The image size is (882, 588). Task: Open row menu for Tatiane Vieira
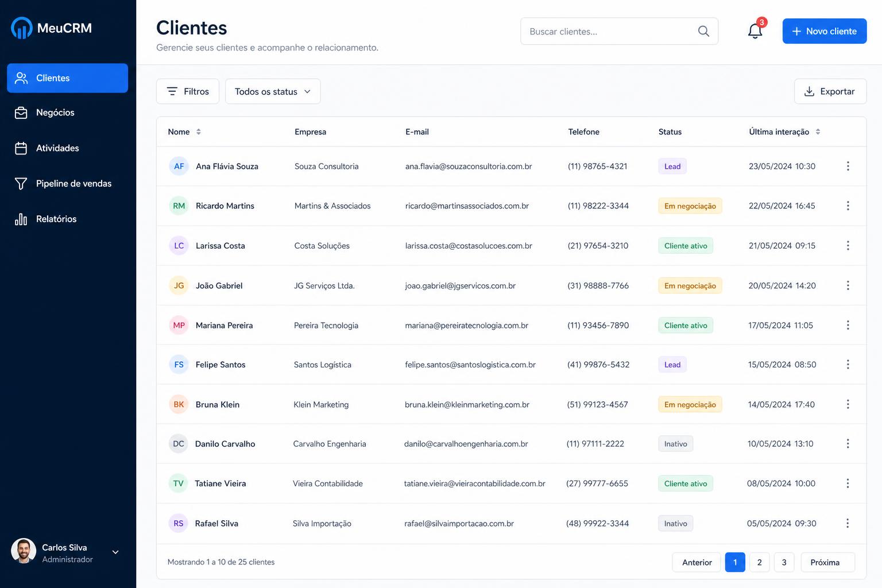[848, 483]
